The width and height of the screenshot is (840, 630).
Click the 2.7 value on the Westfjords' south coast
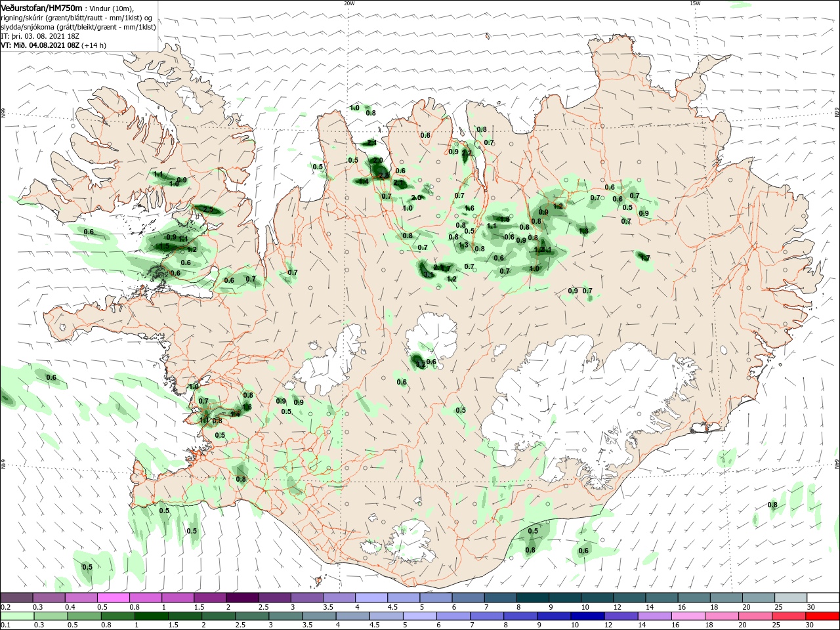tap(209, 210)
